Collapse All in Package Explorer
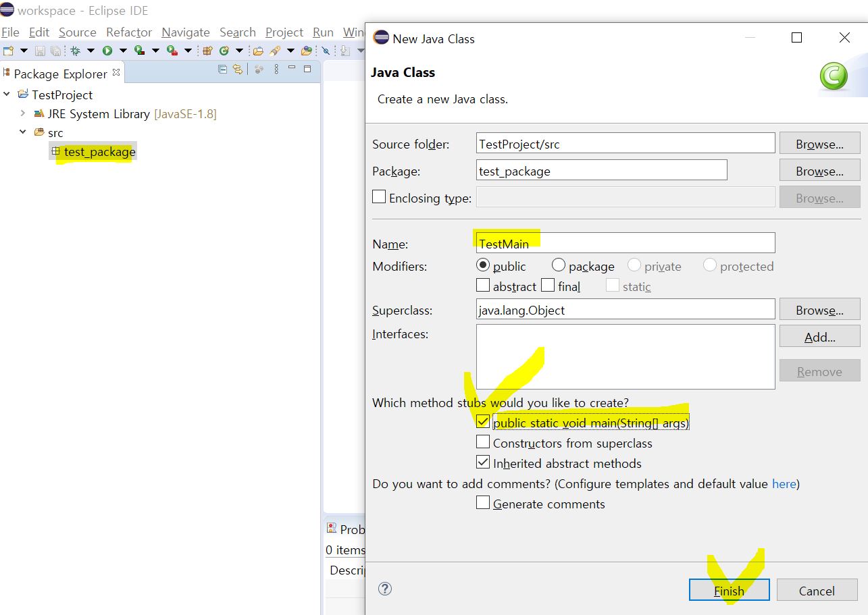The image size is (868, 615). 222,69
